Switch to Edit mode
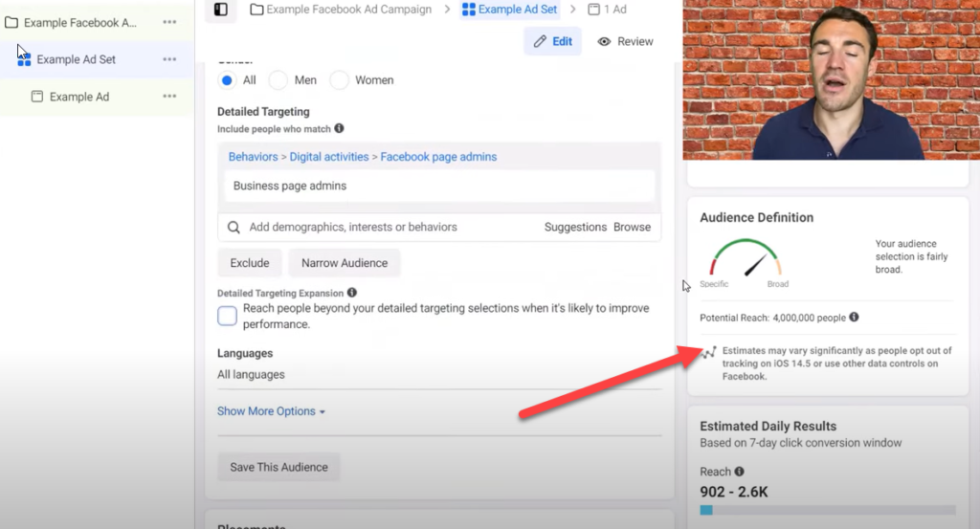The width and height of the screenshot is (980, 529). pos(552,41)
